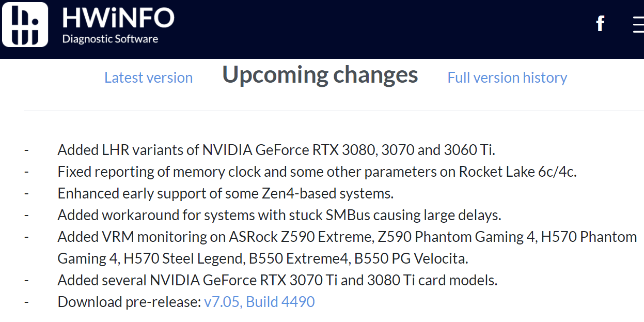Click the stuck SMBus workaround entry

point(279,215)
